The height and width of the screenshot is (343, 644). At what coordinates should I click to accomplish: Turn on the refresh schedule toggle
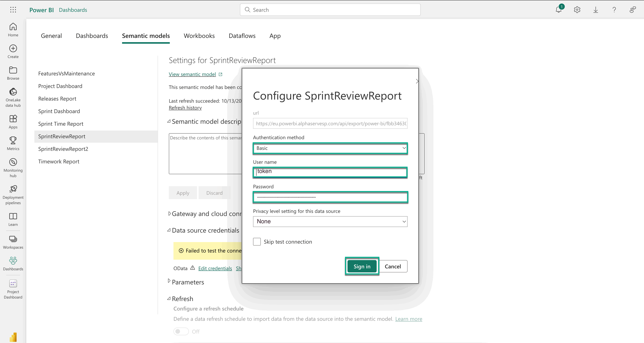coord(181,331)
